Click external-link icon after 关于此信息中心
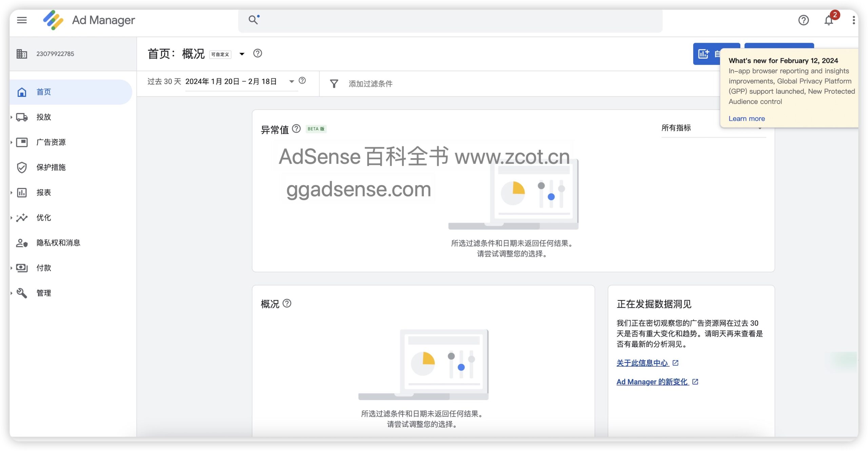 (x=675, y=363)
